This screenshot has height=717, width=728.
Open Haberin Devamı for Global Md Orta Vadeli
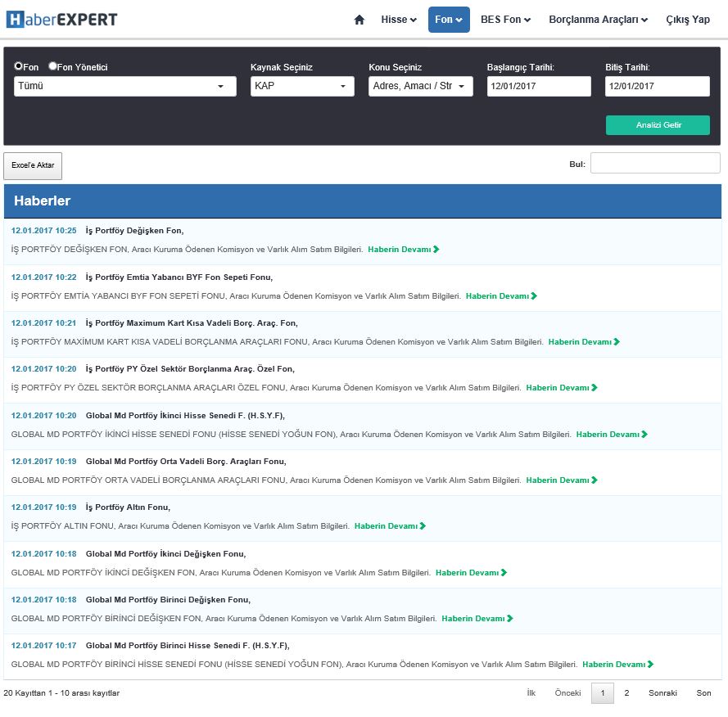(x=561, y=480)
